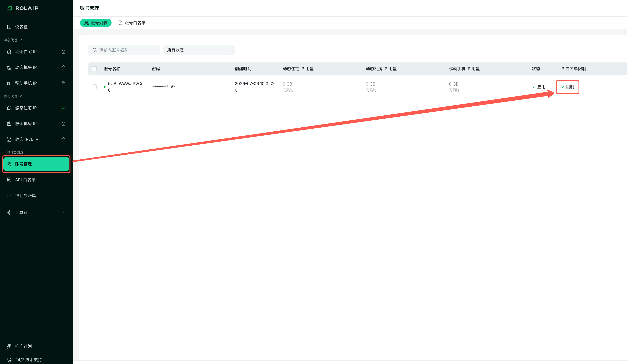Reveal password with the eye icon
This screenshot has height=364, width=627.
[x=173, y=87]
